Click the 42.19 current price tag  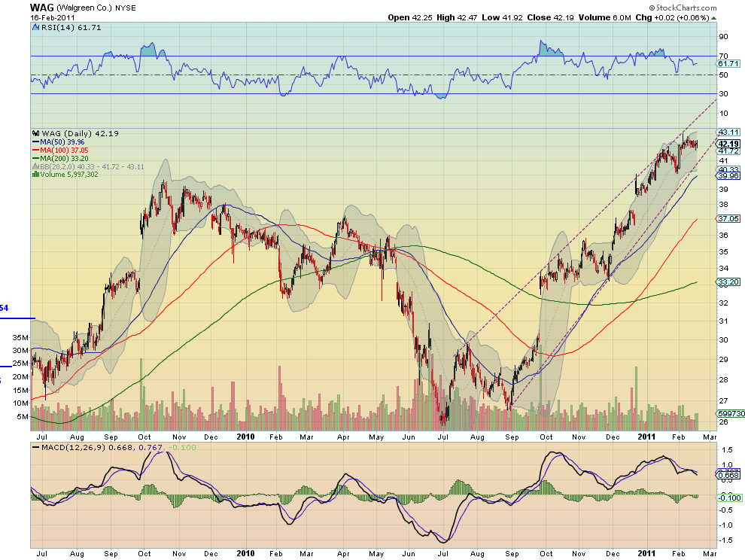tap(728, 144)
